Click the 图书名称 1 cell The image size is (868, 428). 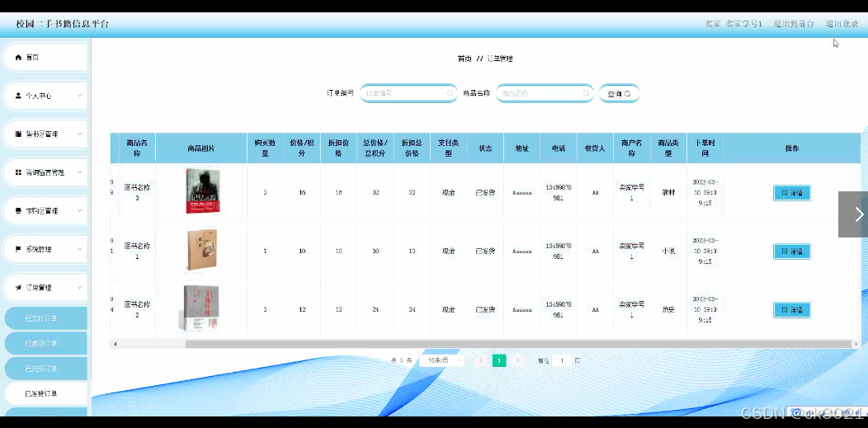pos(137,251)
